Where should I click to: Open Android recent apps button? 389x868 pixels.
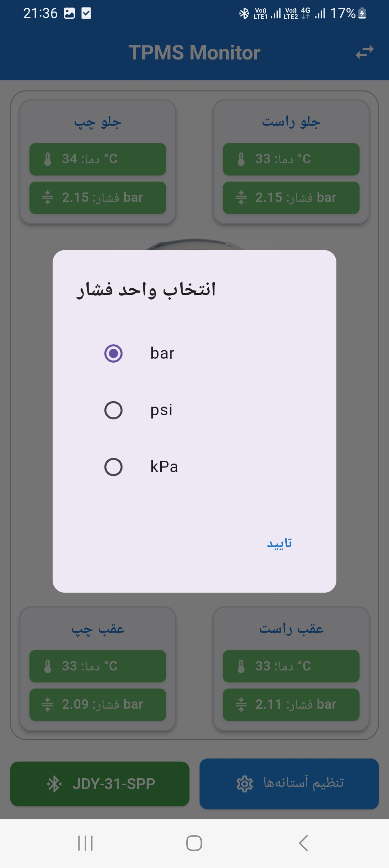click(x=85, y=843)
